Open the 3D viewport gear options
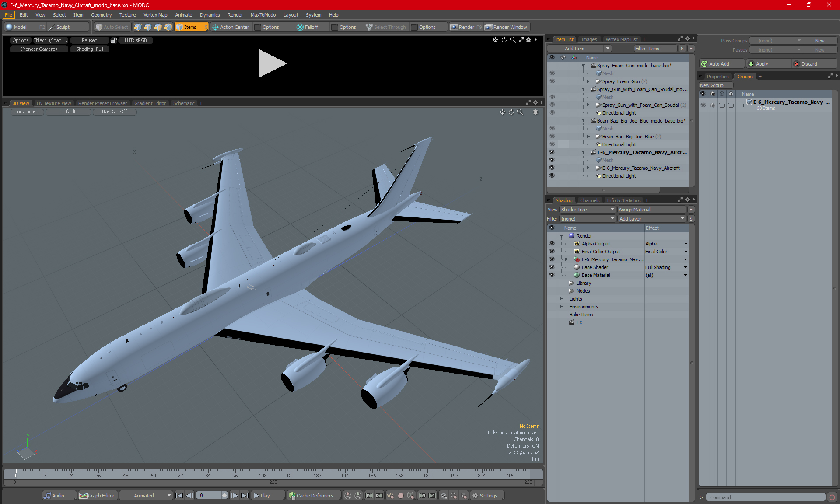 click(535, 112)
